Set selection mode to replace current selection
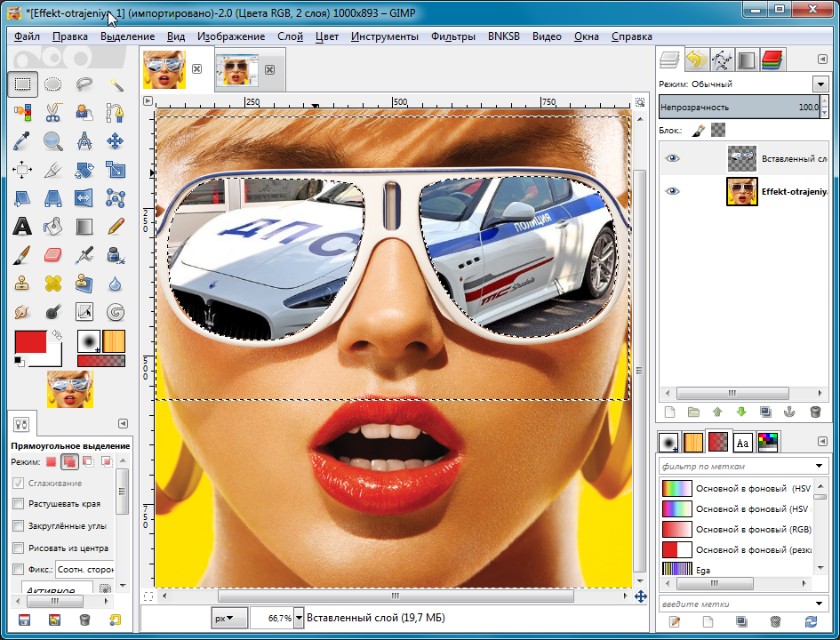The image size is (840, 640). click(51, 461)
